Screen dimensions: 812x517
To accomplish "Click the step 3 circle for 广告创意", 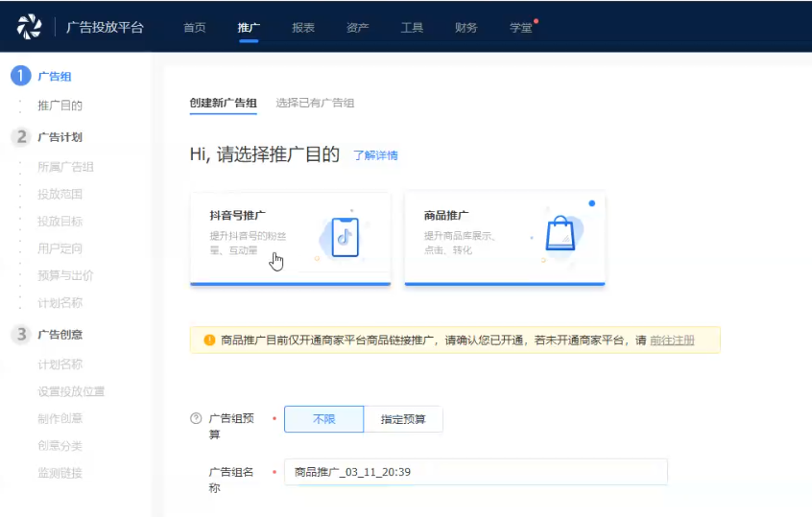I will [x=21, y=335].
